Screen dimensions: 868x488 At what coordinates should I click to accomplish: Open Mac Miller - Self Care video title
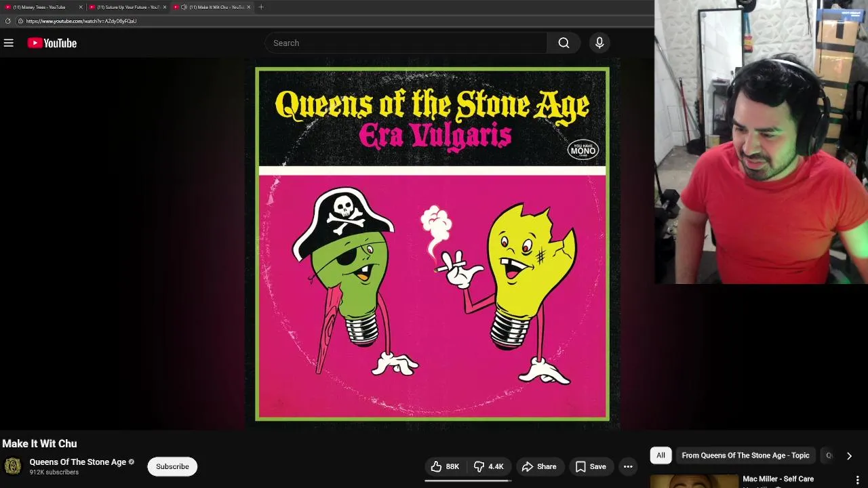coord(778,479)
